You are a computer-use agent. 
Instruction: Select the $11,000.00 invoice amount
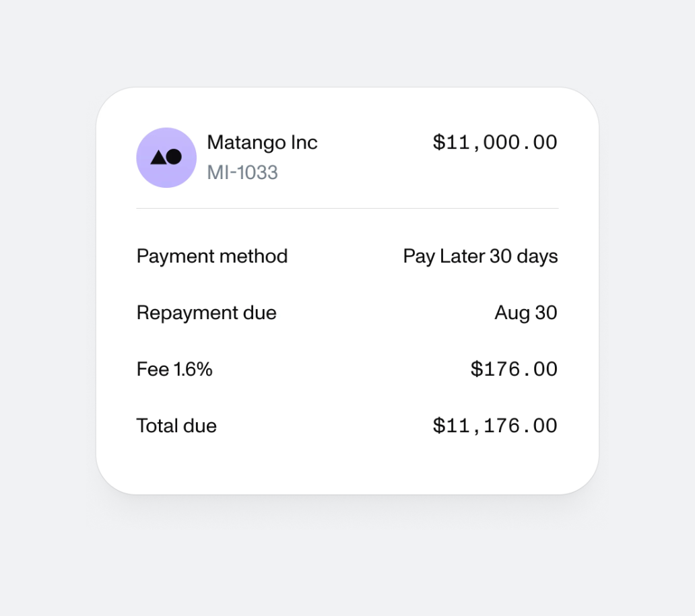coord(496,143)
